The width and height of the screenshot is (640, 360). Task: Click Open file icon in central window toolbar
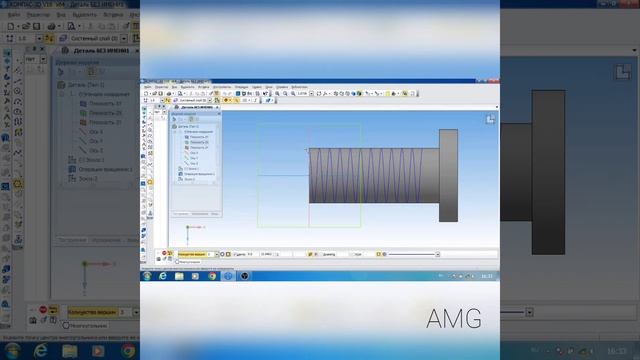154,93
